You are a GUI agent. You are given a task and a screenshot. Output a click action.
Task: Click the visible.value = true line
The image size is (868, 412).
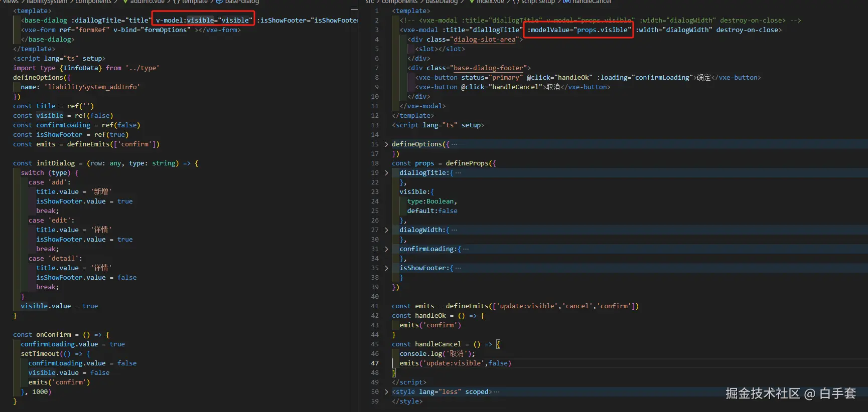(59, 306)
